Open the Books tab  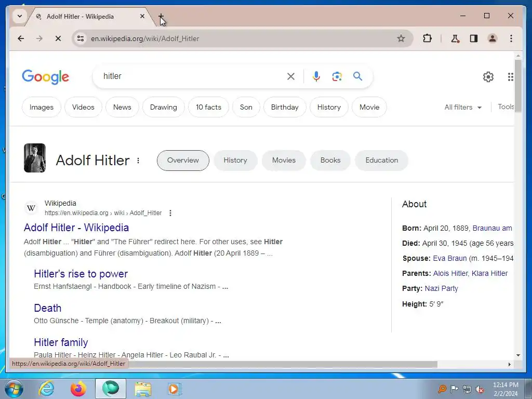tap(330, 161)
